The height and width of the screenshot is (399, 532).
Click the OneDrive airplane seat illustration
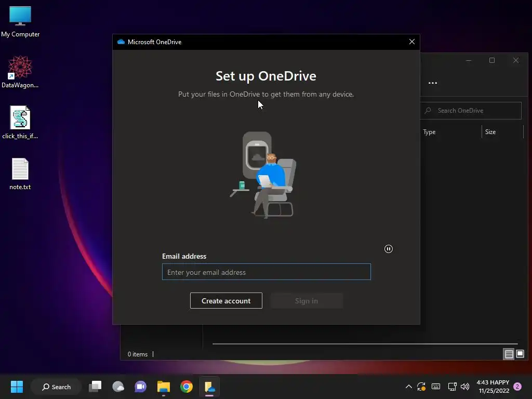click(263, 175)
